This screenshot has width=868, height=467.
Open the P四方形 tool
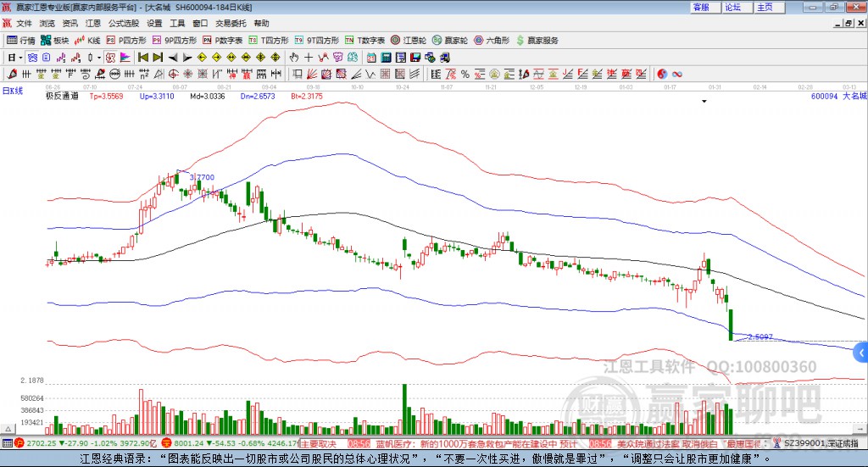click(x=126, y=41)
